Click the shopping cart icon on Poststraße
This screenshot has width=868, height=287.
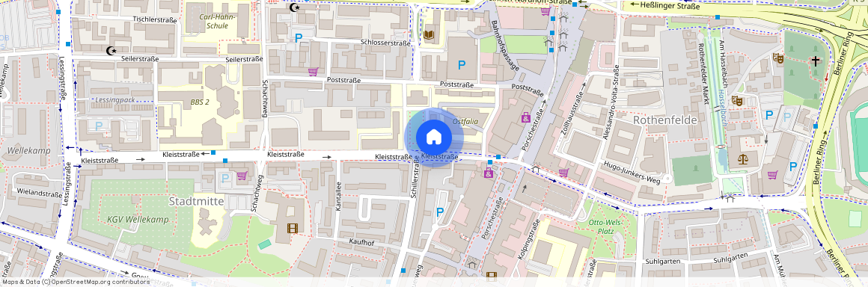(313, 72)
